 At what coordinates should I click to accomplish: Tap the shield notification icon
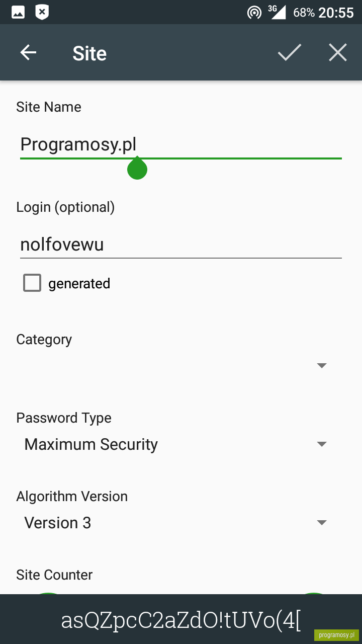[42, 12]
